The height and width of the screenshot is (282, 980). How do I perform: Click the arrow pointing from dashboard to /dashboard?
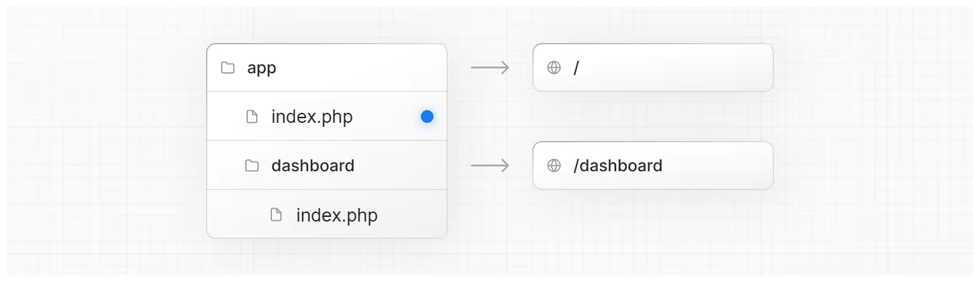490,166
